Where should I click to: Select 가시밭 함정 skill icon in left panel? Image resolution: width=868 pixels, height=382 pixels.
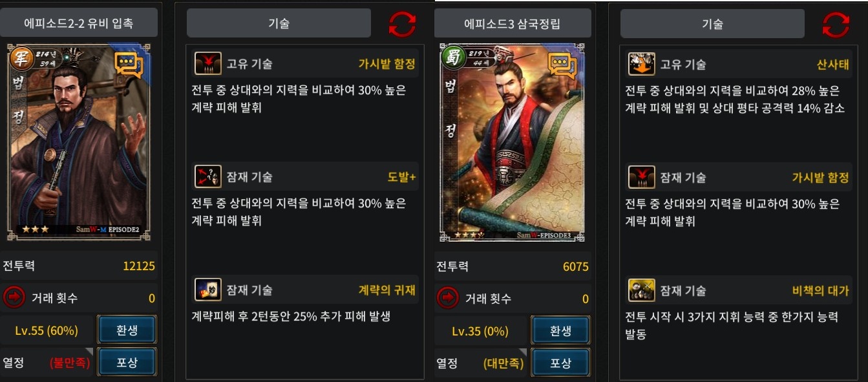point(208,64)
